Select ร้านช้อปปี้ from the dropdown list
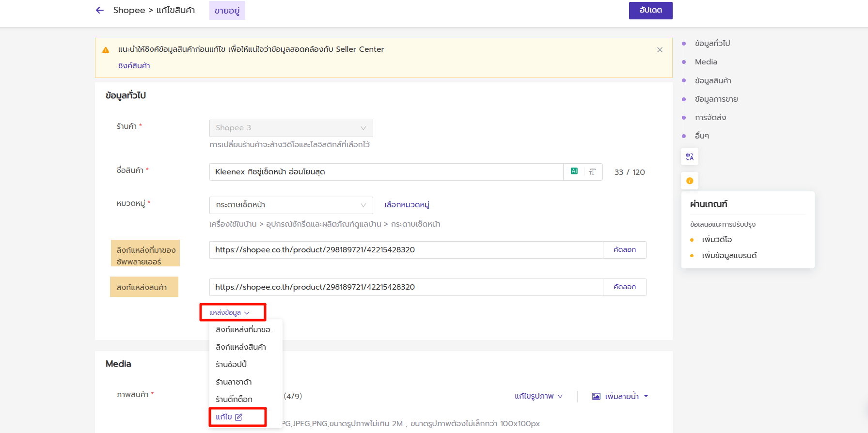The height and width of the screenshot is (433, 868). coord(231,364)
